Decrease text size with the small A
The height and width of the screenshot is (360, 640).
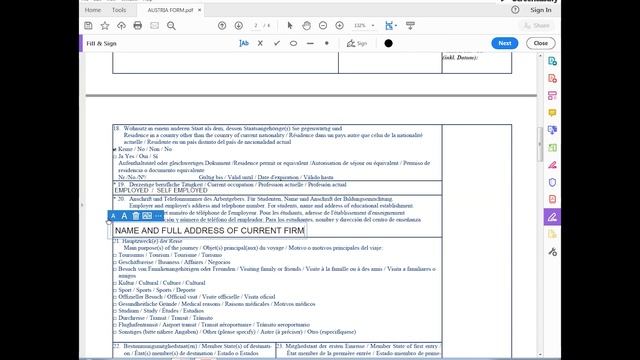(113, 216)
